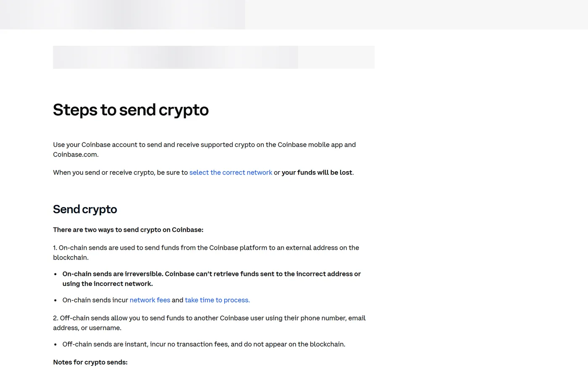Click the "Notes for crypto sends:" label
Image resolution: width=588 pixels, height=368 pixels.
click(90, 362)
